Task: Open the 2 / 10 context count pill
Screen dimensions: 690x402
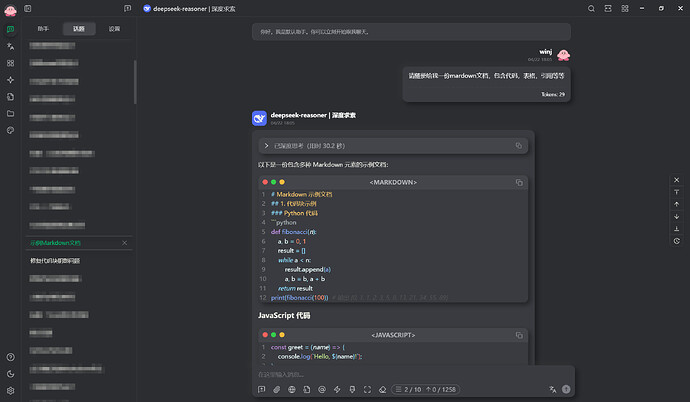Action: click(426, 389)
